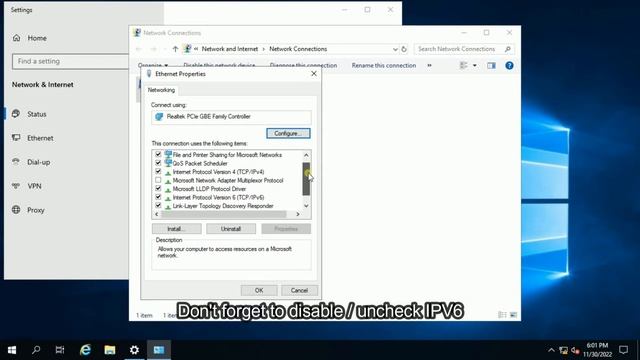Click the change view icon
The height and width of the screenshot is (360, 640).
[464, 65]
